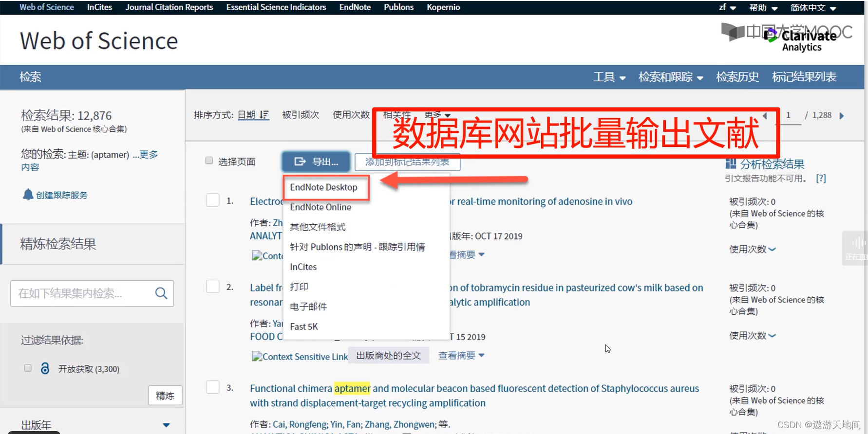Click 出版商处的全文 button for result 2

[389, 356]
